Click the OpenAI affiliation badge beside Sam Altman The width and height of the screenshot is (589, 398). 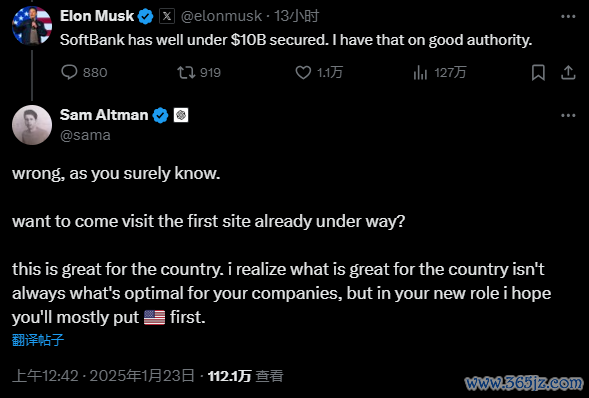pos(181,115)
